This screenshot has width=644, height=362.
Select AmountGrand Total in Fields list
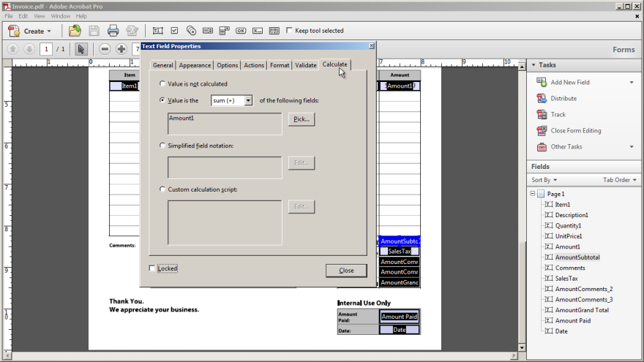click(x=582, y=310)
